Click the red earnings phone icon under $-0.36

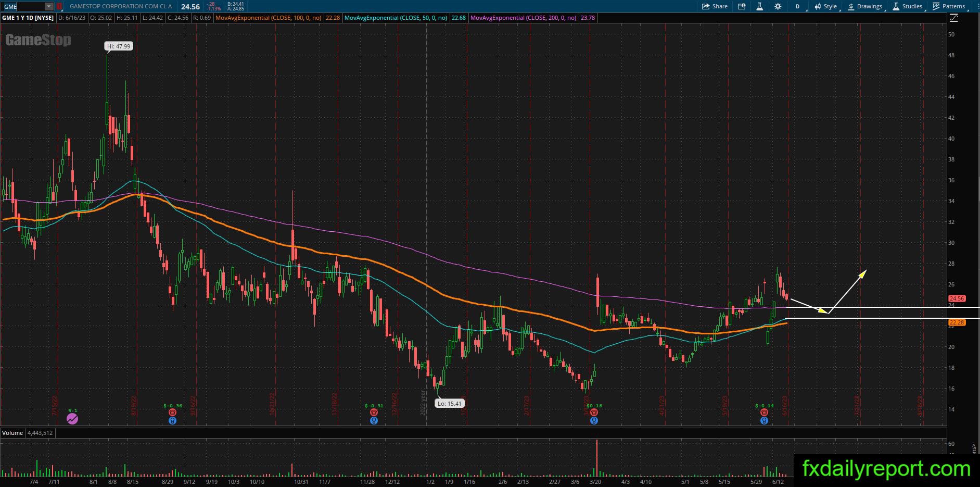(x=173, y=413)
